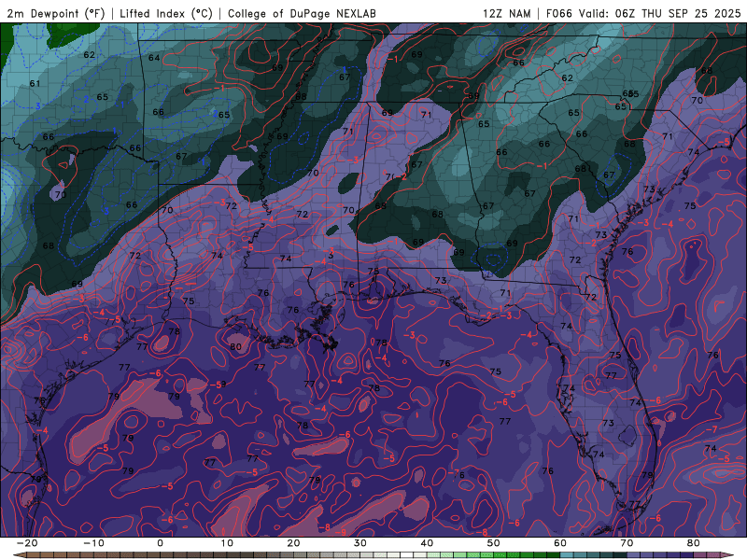
Task: Click the "F066 Valid: 06Z THU SEP 25 2025" text
Action: 643,14
